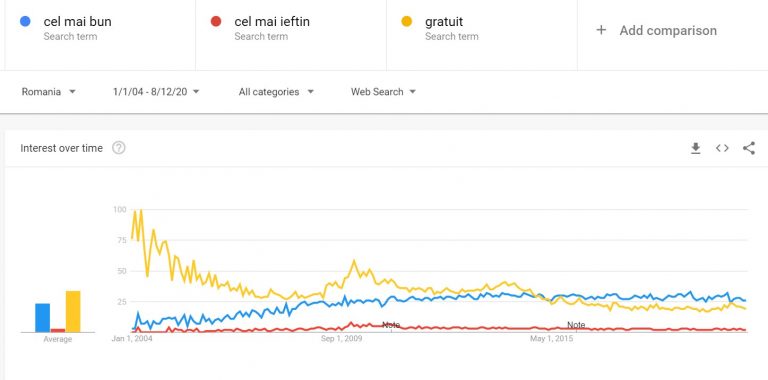Download the Interest over time data

696,148
